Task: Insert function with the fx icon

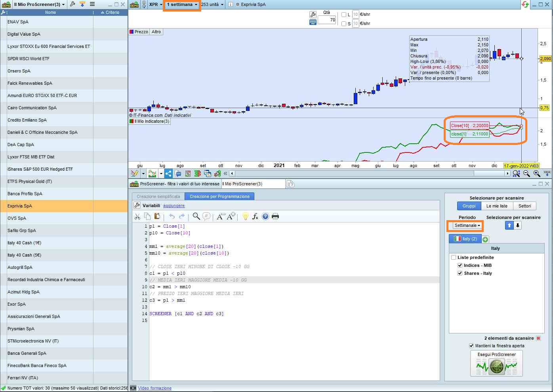Action: point(256,216)
